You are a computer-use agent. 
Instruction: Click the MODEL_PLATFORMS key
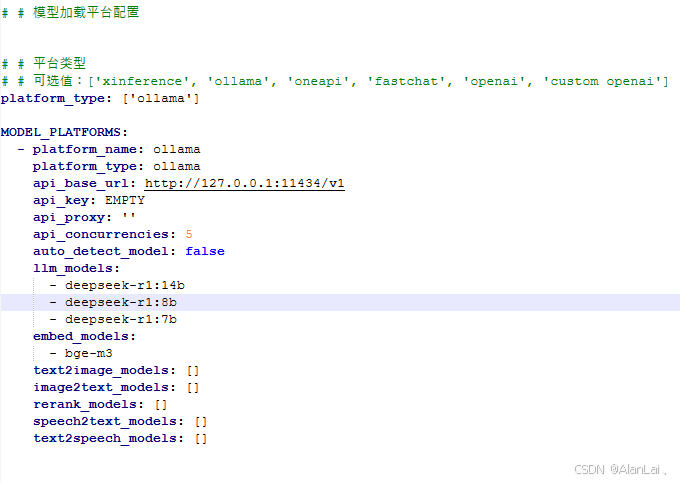[x=64, y=132]
